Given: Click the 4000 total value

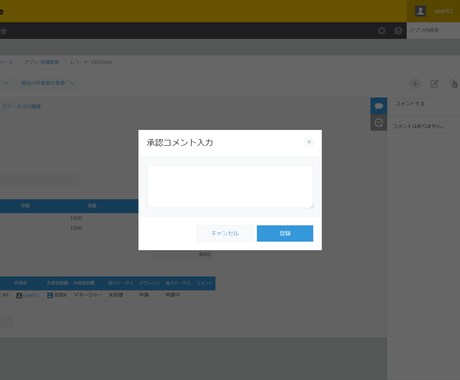Looking at the screenshot, I should [204, 254].
